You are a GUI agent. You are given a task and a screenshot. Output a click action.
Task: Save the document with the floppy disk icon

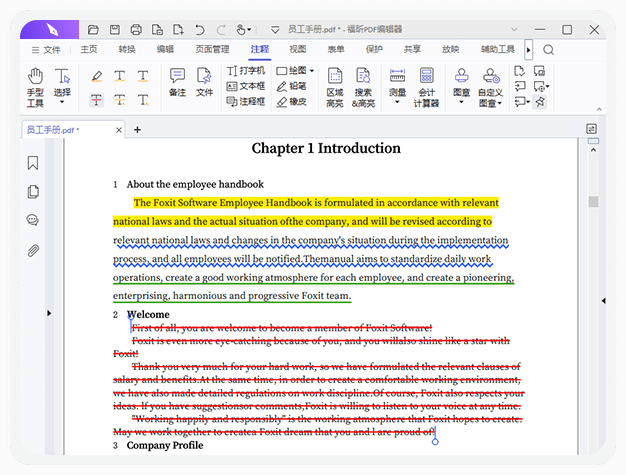115,30
